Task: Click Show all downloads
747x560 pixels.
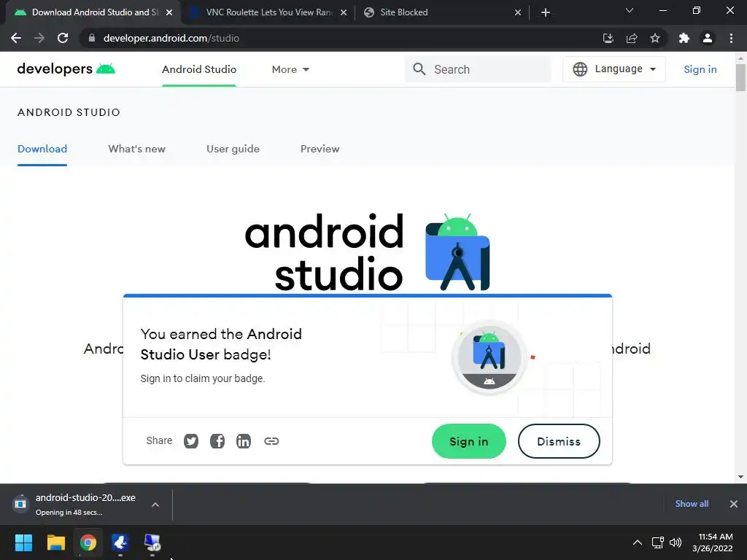Action: point(692,504)
